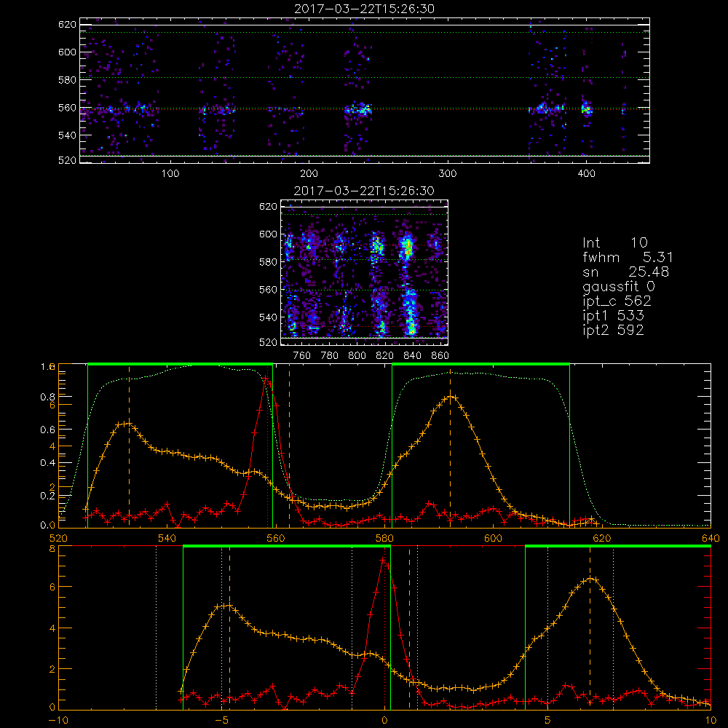The height and width of the screenshot is (728, 728).
Task: Click y-axis label 540 on small spectrogram
Action: [269, 317]
